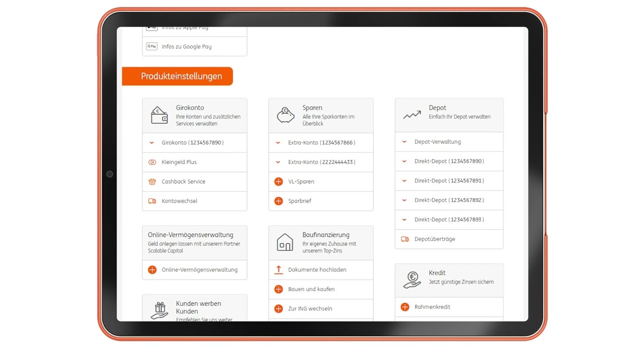Click 'Einfach Ihr Depot verwalten' text
Viewport: 644px width, 362px height.
tap(460, 117)
